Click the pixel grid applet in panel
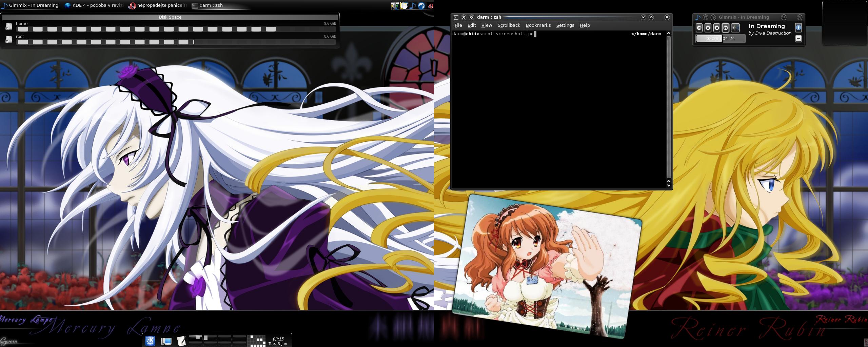 pos(257,341)
